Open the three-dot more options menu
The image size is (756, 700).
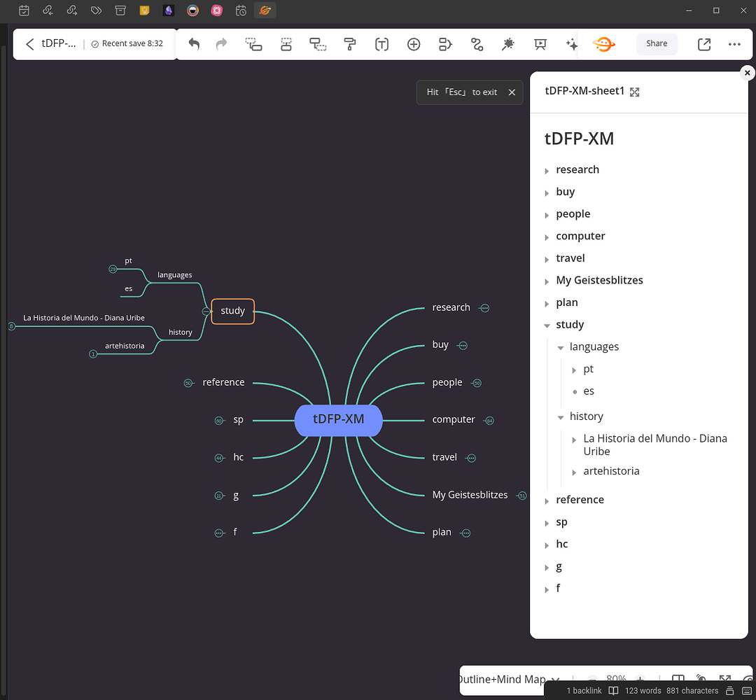pos(734,44)
